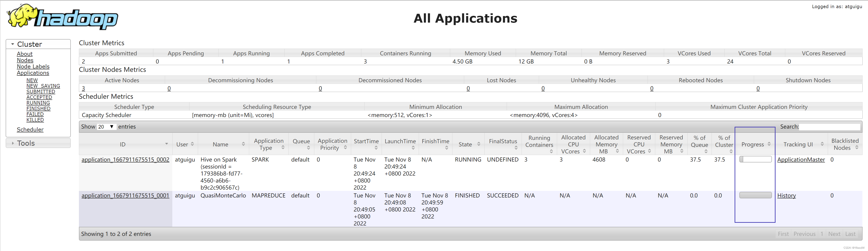Sort by the State column header

click(465, 144)
